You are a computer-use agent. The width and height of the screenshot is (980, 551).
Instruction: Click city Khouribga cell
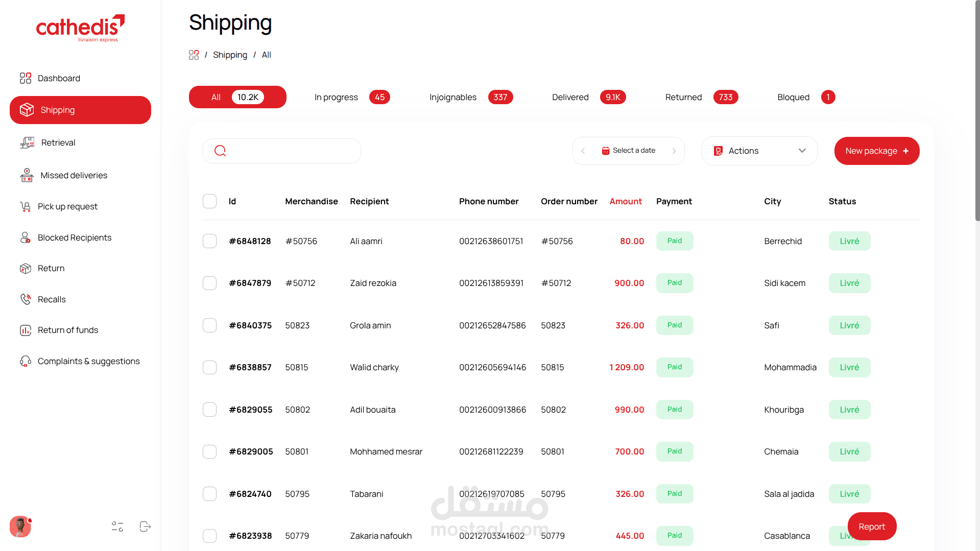click(x=784, y=410)
